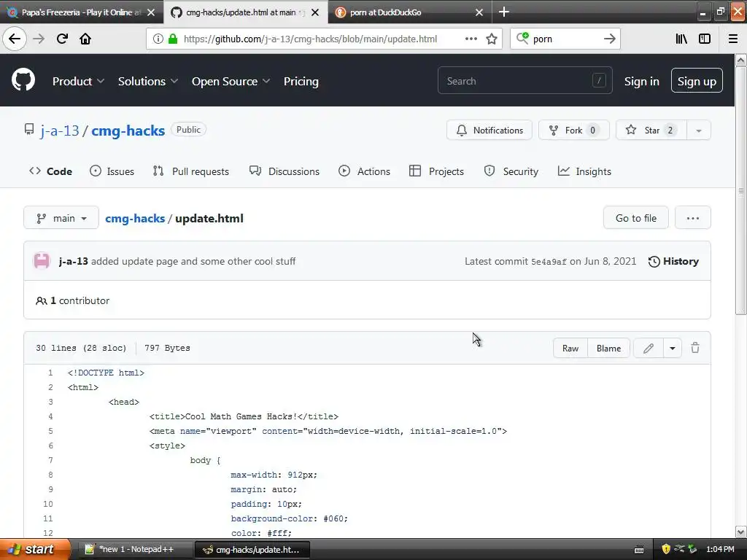Edit this file with the pencil icon
The height and width of the screenshot is (560, 747).
click(x=648, y=348)
